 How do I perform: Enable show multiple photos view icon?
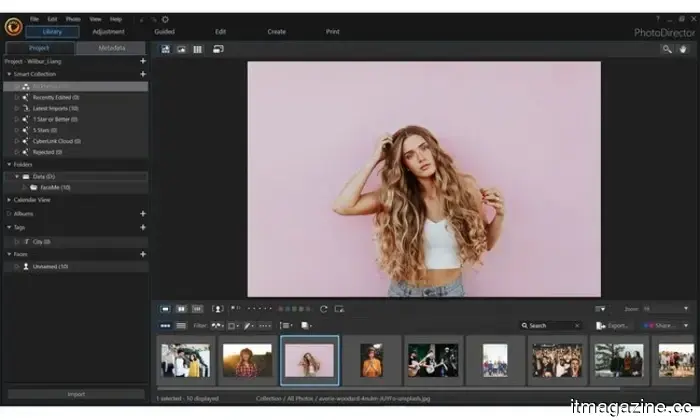pos(197,309)
